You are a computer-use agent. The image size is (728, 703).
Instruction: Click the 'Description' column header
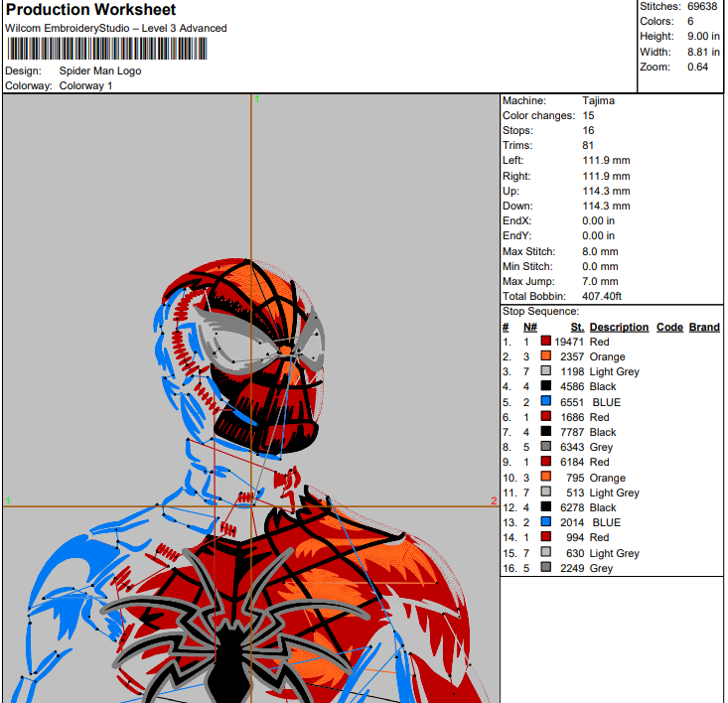pos(619,327)
